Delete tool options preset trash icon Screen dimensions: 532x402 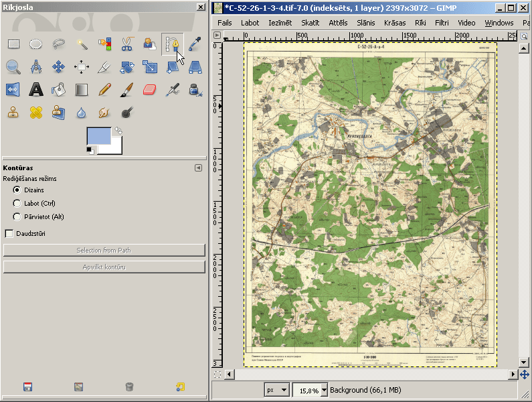tap(129, 387)
